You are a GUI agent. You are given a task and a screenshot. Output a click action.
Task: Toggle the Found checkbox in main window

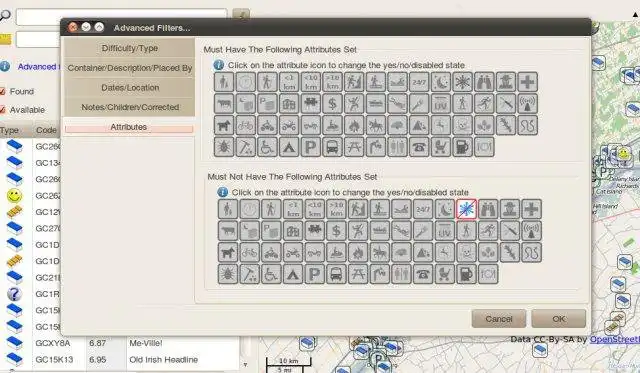click(2, 91)
